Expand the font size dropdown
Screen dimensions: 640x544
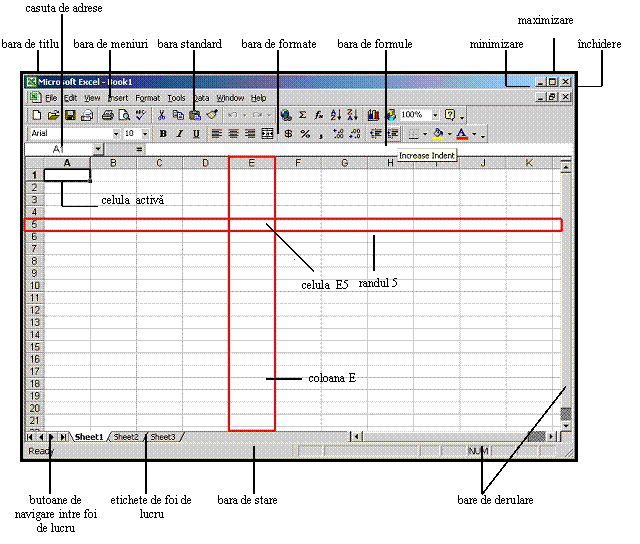145,134
